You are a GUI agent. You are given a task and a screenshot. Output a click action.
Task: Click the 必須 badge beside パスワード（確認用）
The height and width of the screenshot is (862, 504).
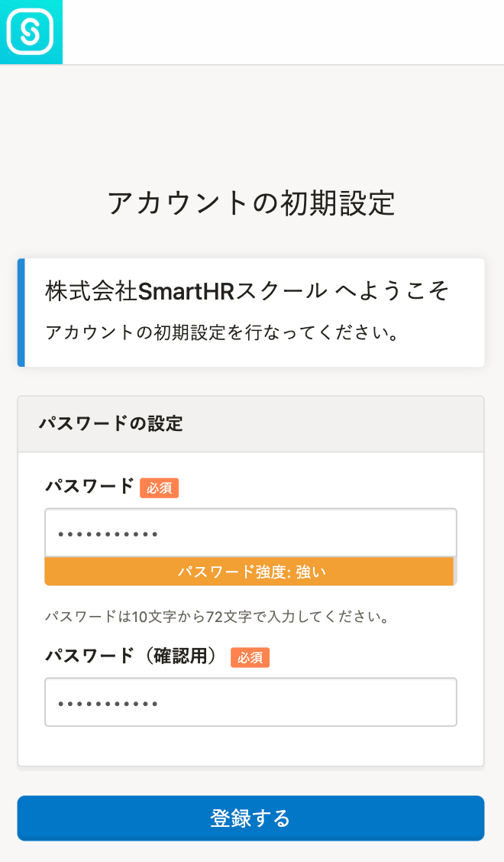point(250,657)
